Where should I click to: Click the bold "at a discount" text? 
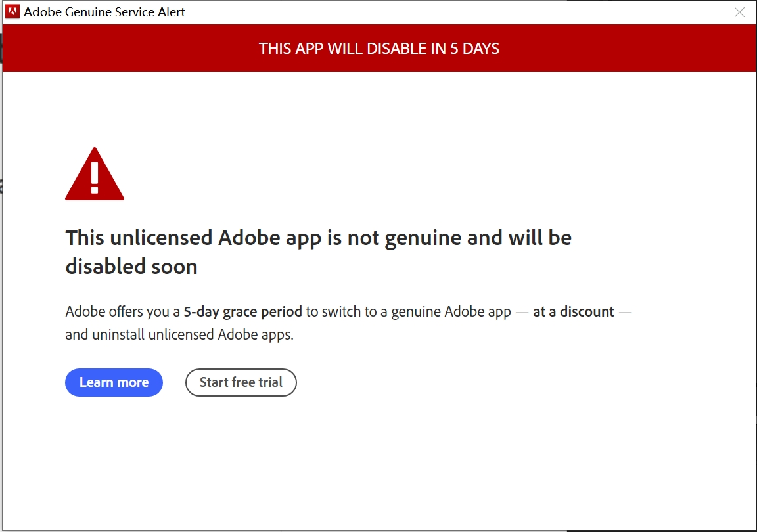point(573,311)
